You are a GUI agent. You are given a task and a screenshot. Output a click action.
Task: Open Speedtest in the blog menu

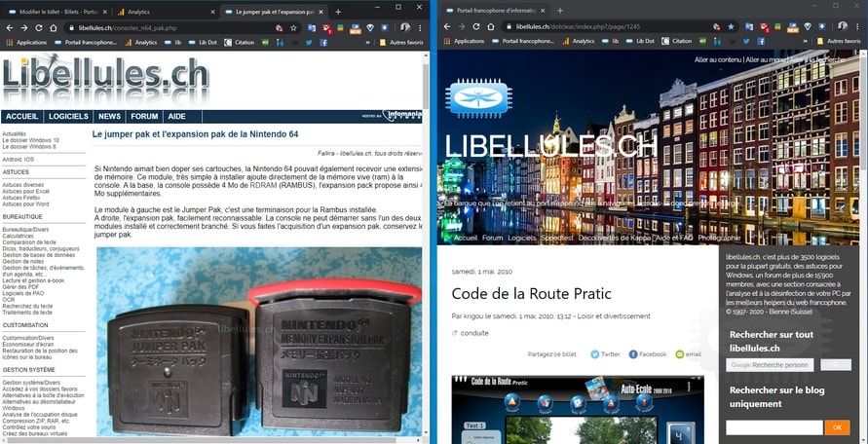point(557,238)
